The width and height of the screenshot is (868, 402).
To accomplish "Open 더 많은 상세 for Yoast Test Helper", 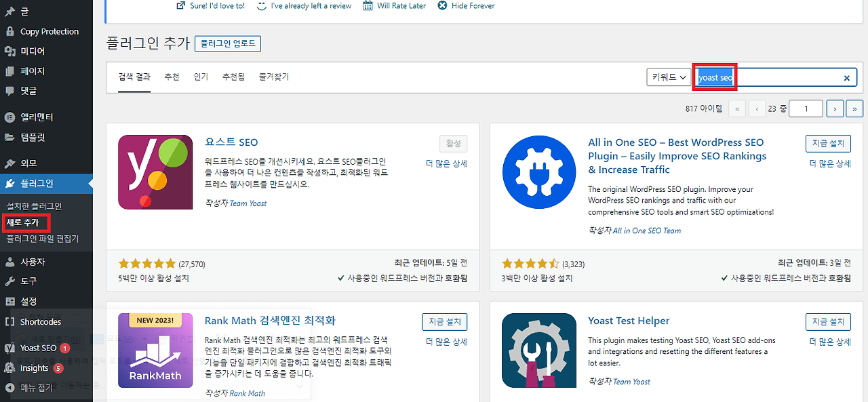I will click(x=830, y=342).
